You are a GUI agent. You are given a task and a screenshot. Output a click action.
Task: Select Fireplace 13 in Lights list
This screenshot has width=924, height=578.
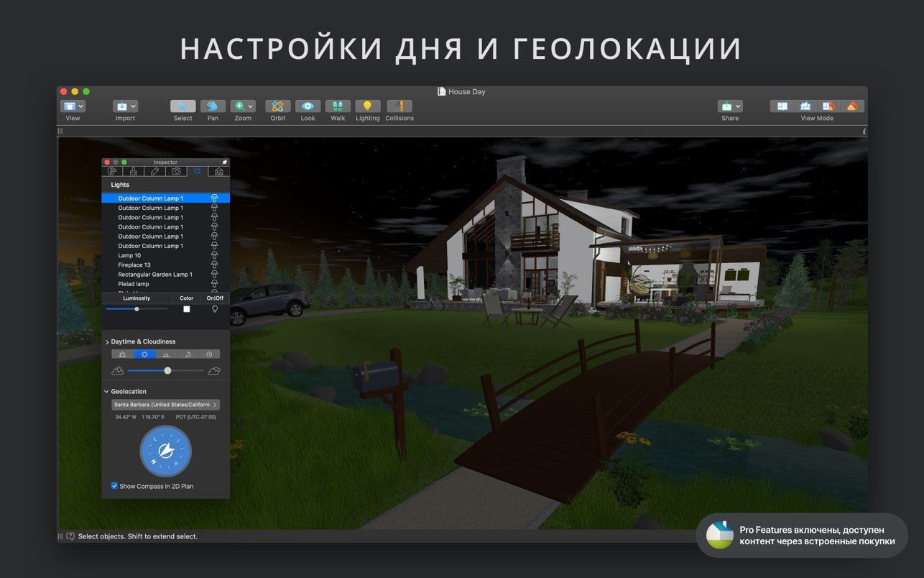point(134,265)
